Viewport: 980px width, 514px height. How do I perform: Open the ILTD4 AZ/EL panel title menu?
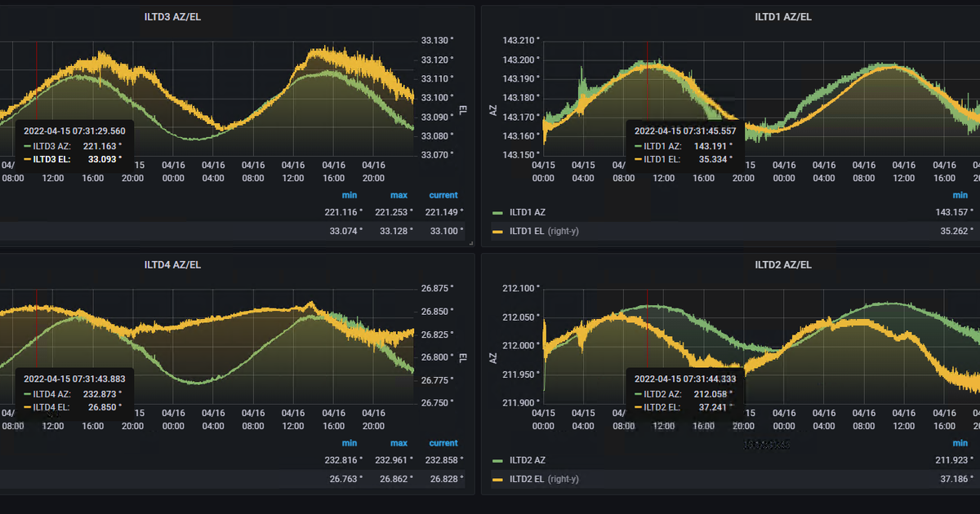(x=171, y=264)
